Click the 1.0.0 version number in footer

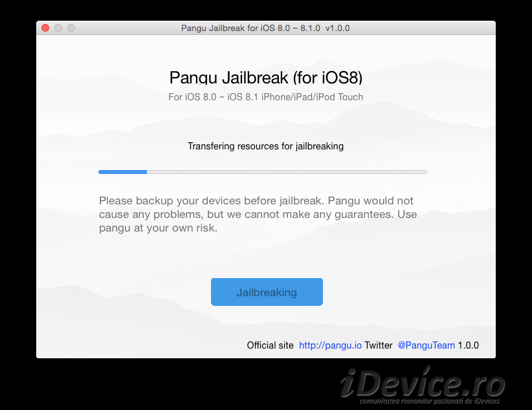click(x=468, y=345)
